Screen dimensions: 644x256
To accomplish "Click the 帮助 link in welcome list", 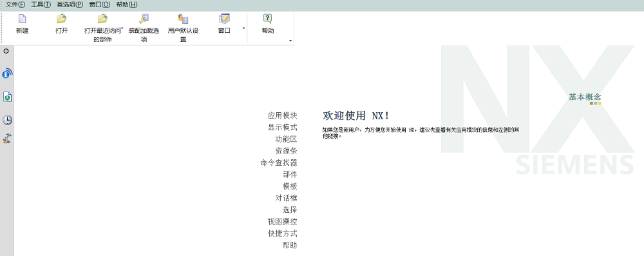I will (x=290, y=245).
